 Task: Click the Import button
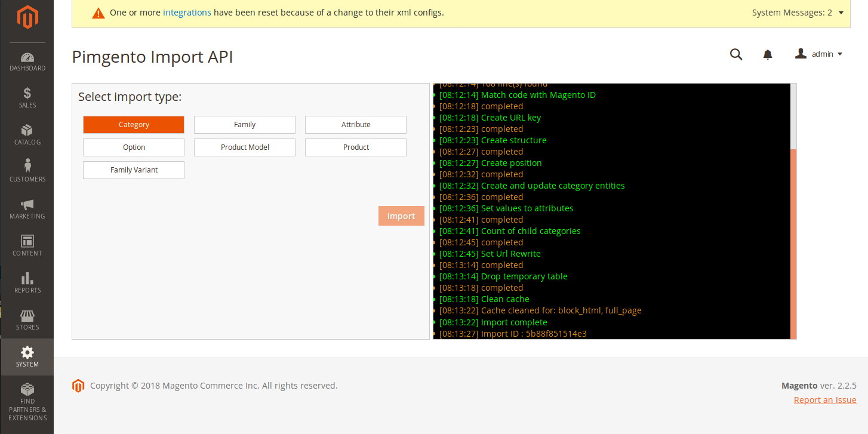coord(401,216)
